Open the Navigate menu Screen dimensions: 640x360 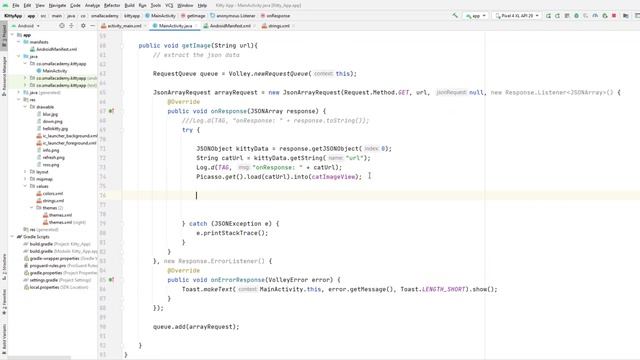[57, 5]
